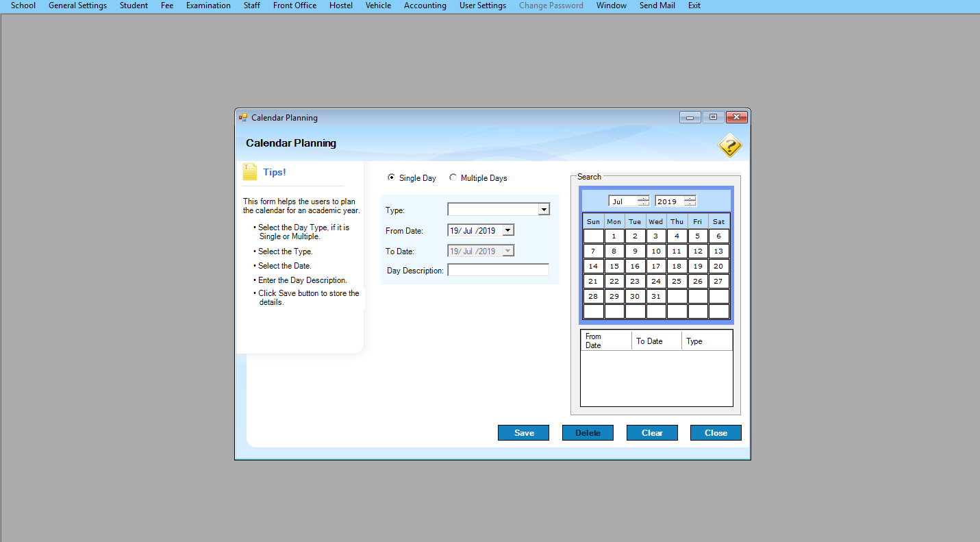The image size is (980, 542).
Task: Maximize the Calendar Planning window
Action: [x=713, y=117]
